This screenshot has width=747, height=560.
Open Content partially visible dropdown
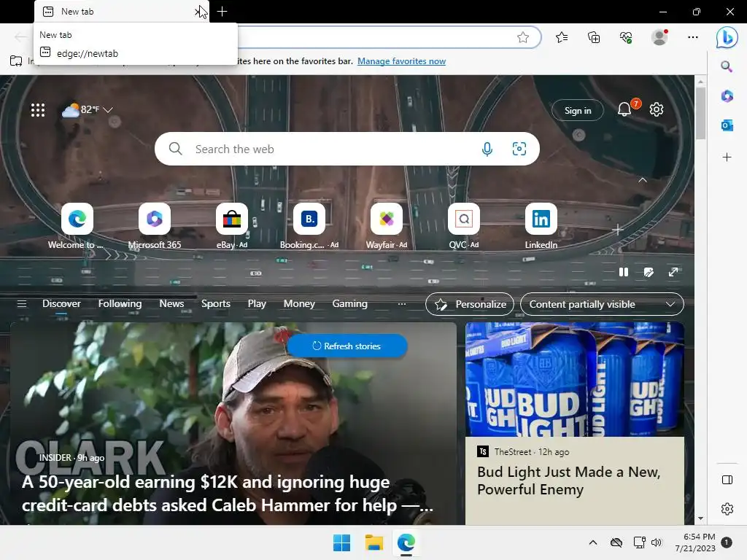click(602, 304)
